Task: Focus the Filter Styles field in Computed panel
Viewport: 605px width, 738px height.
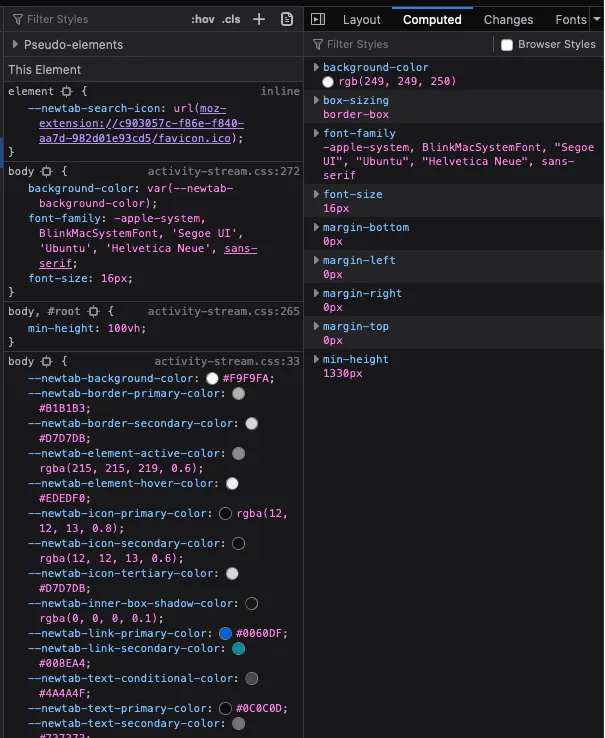Action: tap(400, 45)
